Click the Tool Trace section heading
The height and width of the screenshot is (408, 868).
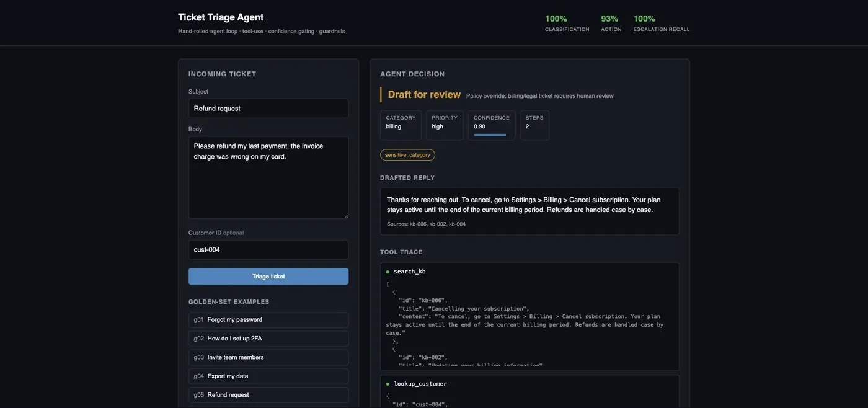pos(401,252)
